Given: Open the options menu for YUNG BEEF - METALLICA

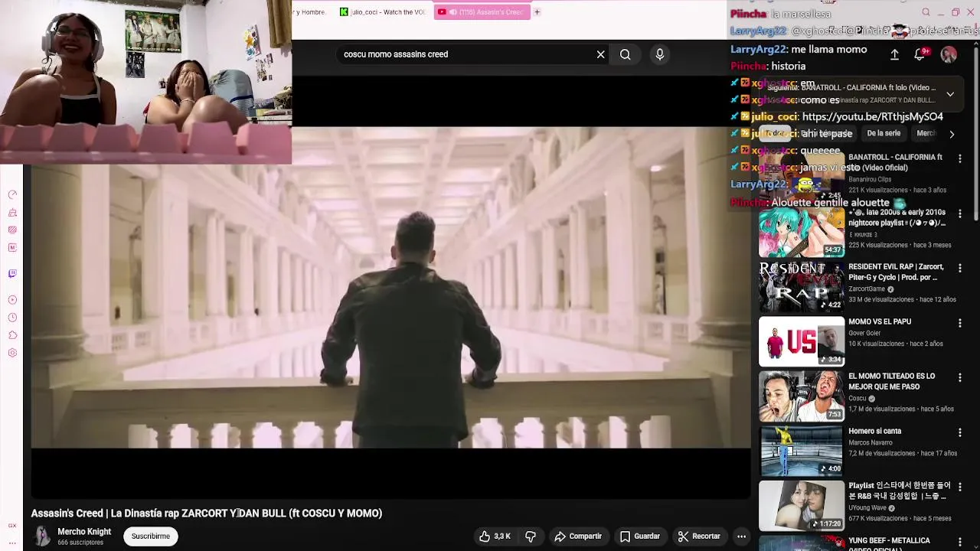Looking at the screenshot, I should (959, 542).
